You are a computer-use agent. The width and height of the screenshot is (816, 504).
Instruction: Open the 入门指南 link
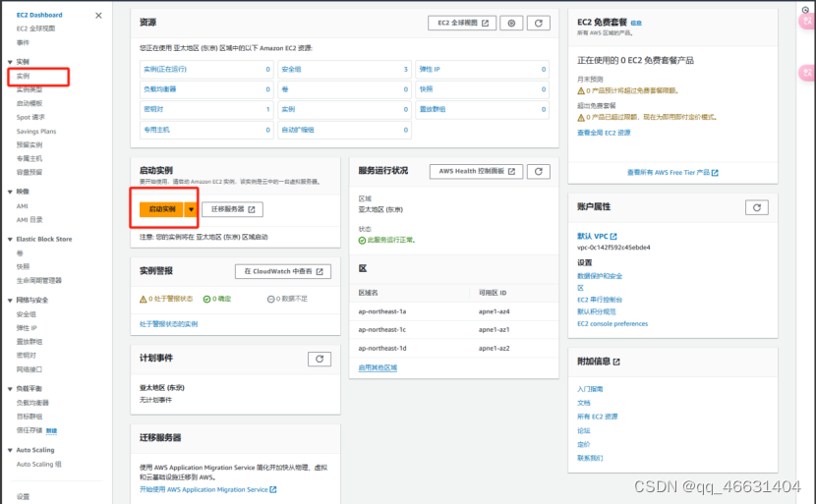click(x=590, y=390)
